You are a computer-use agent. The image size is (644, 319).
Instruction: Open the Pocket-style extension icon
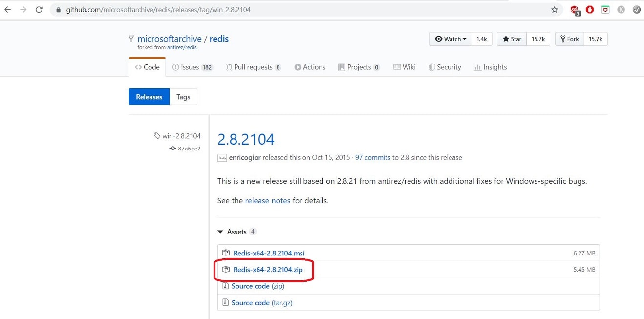pos(605,9)
